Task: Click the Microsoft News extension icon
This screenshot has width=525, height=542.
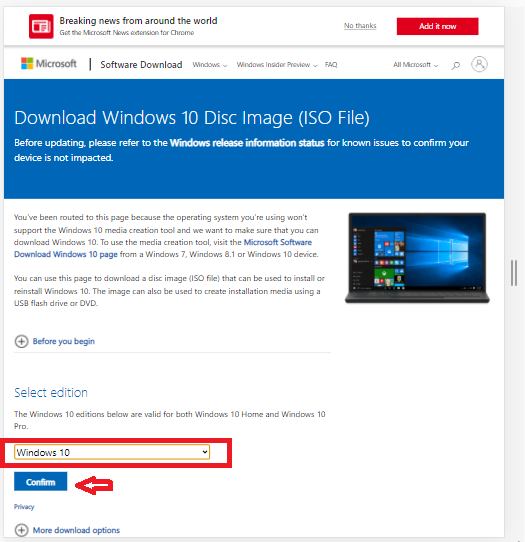Action: point(41,26)
